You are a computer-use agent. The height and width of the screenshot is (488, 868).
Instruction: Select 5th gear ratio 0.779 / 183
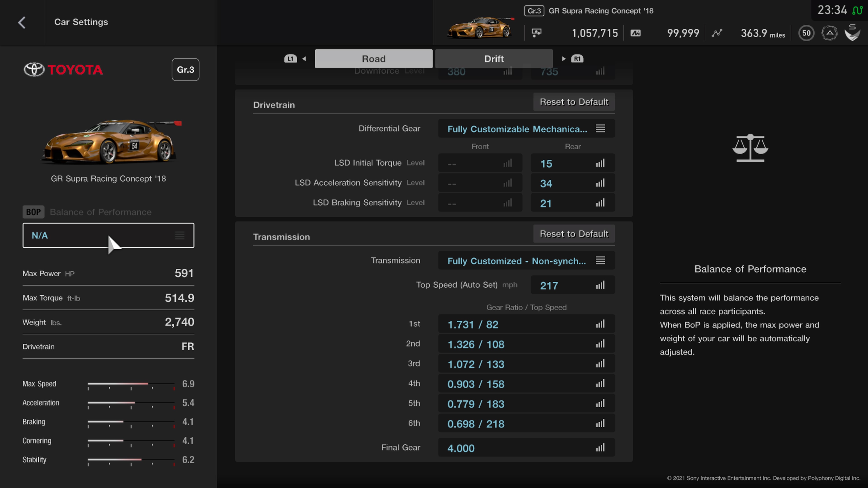(526, 403)
